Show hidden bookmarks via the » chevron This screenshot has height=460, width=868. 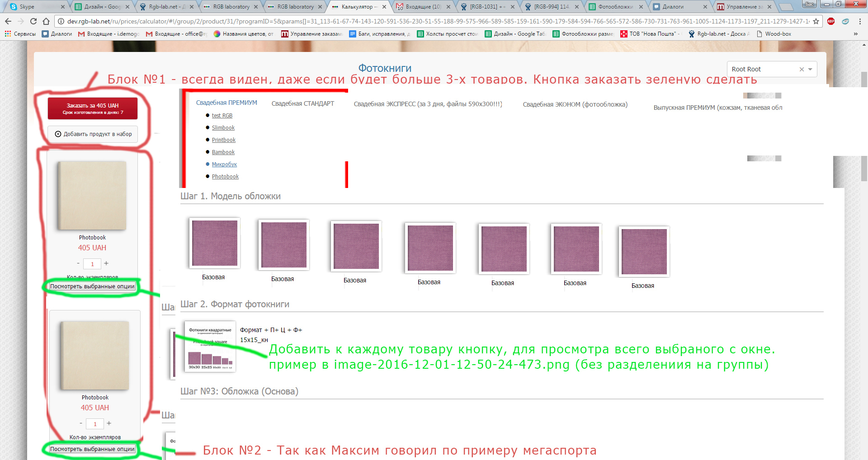pyautogui.click(x=855, y=34)
